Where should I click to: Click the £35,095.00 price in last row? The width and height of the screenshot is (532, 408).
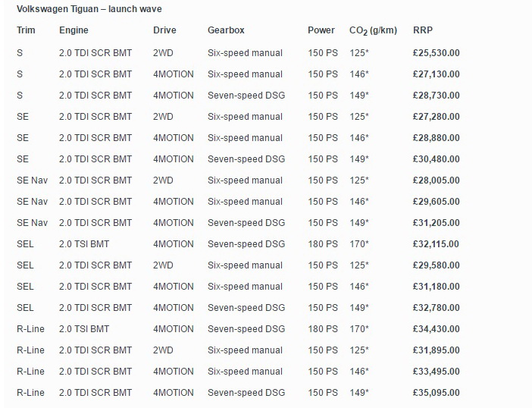pyautogui.click(x=437, y=393)
